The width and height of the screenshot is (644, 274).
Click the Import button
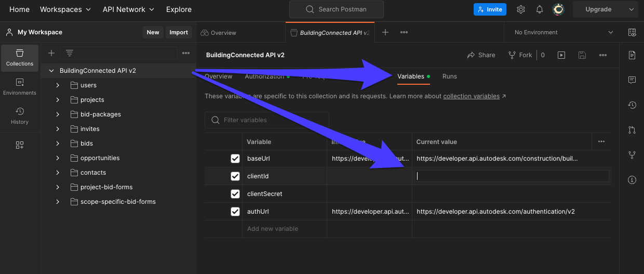pos(179,32)
